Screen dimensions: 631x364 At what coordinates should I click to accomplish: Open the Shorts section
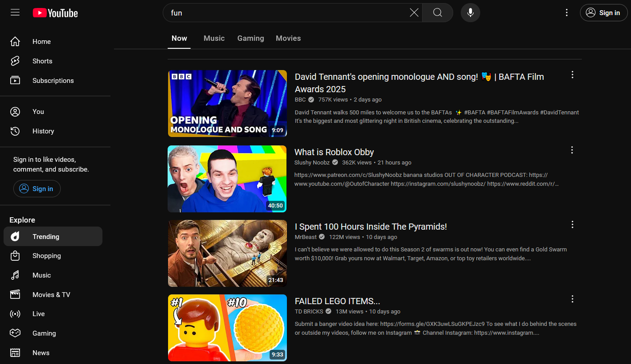[42, 61]
